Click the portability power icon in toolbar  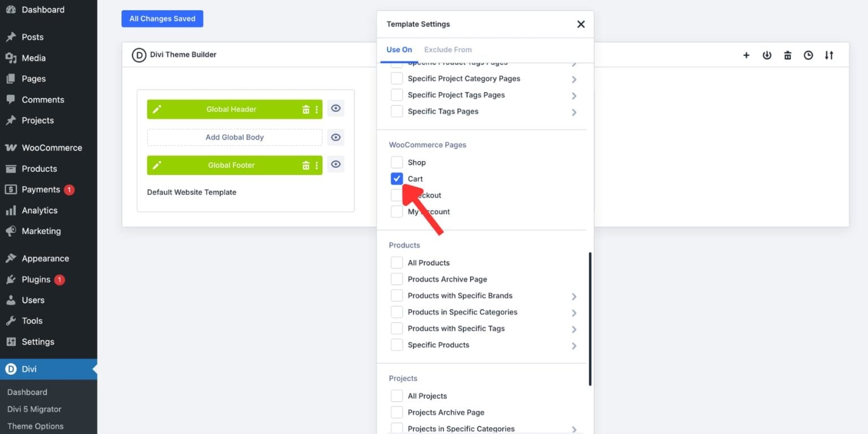tap(767, 55)
